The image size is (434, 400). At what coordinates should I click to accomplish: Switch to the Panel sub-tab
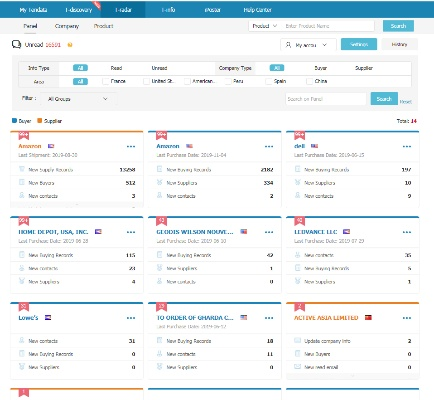tap(30, 26)
